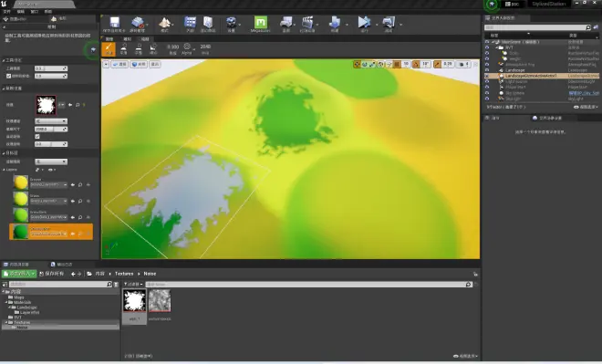
Task: Open the Megascans plugin icon
Action: 261,22
